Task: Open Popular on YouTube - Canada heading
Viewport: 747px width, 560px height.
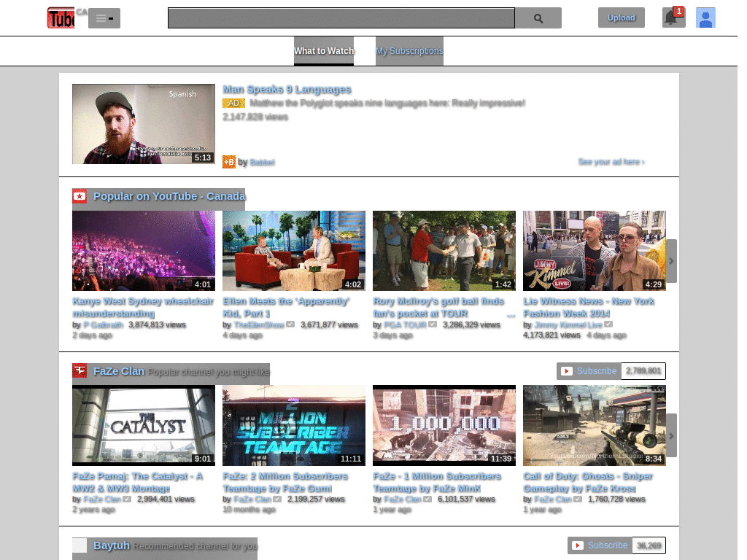Action: pyautogui.click(x=169, y=196)
